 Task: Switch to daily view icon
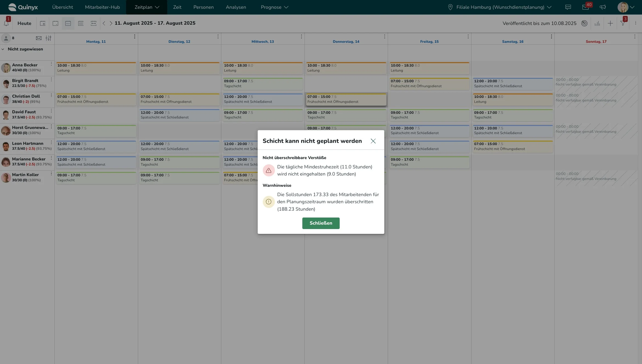point(55,24)
